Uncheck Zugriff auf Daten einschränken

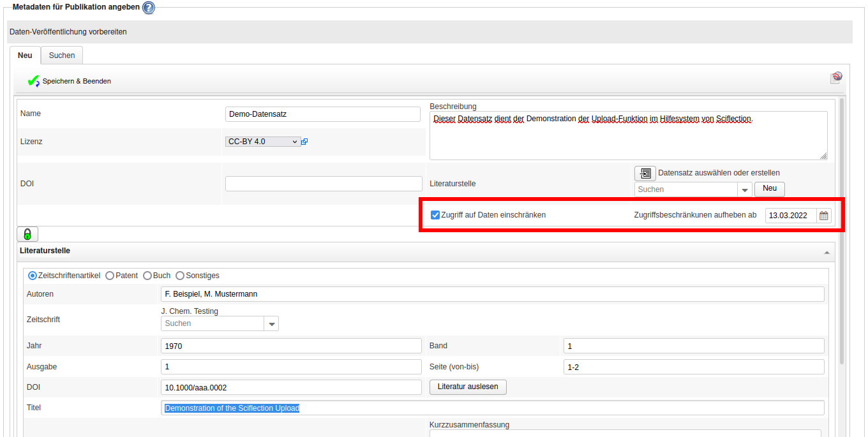tap(435, 215)
